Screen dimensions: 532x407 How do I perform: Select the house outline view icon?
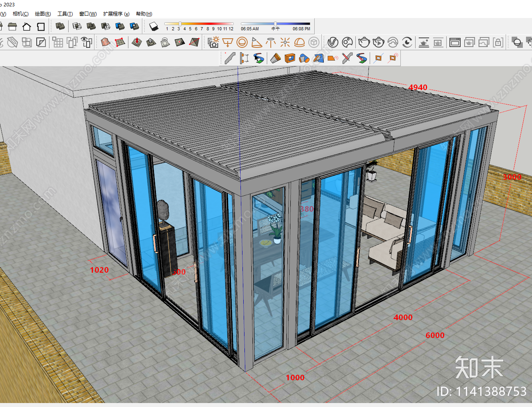(x=27, y=27)
